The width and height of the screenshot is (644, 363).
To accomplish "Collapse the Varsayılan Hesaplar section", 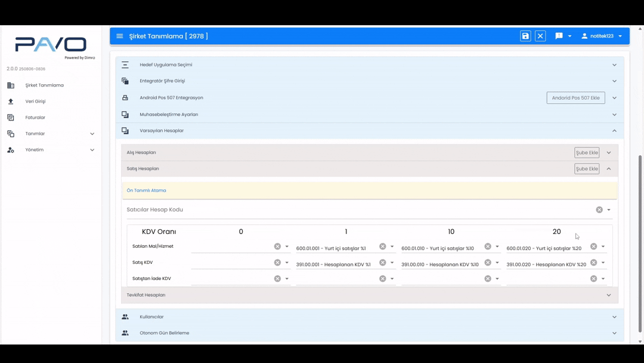I will (614, 131).
